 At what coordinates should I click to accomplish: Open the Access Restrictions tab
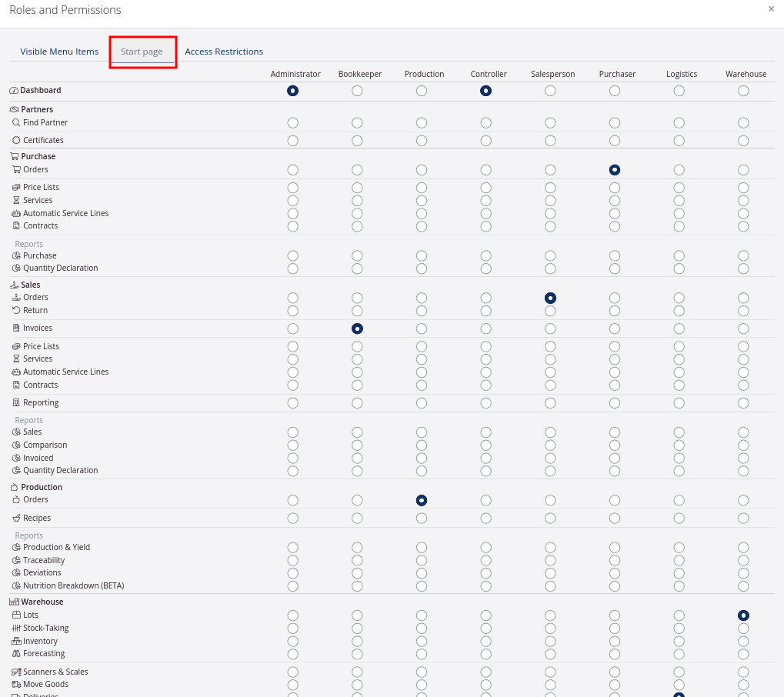coord(224,52)
